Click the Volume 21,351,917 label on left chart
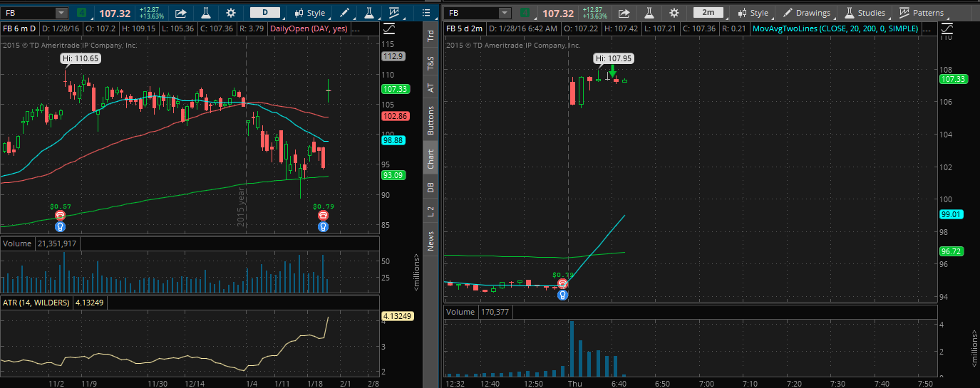Image resolution: width=980 pixels, height=388 pixels. (40, 243)
